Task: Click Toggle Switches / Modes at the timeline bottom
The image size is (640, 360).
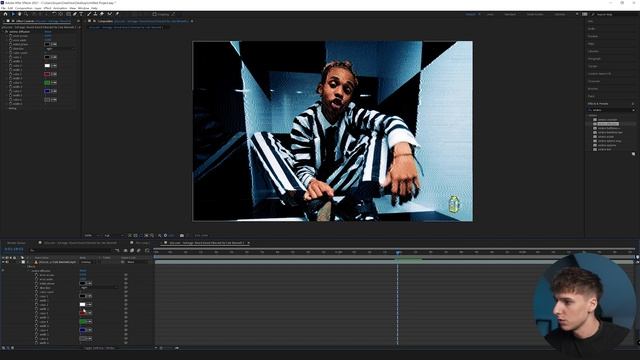Action: tap(99, 348)
